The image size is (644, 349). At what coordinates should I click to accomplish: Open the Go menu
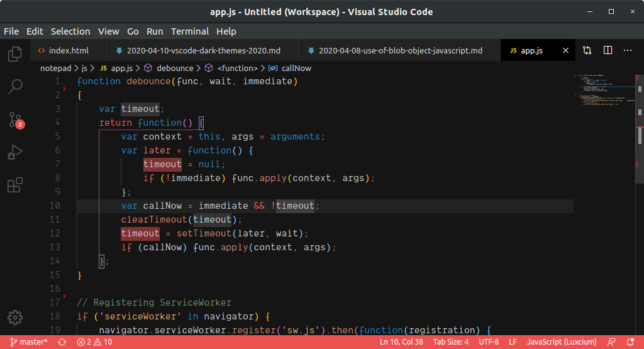[x=133, y=31]
